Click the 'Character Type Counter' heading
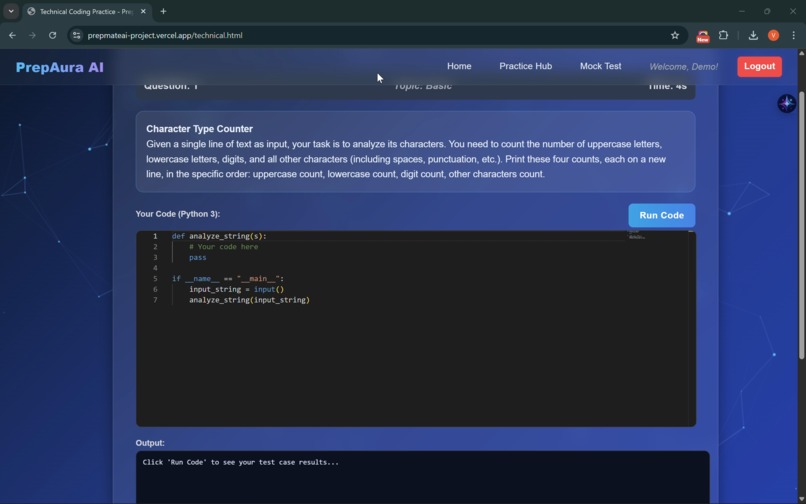 pyautogui.click(x=199, y=129)
